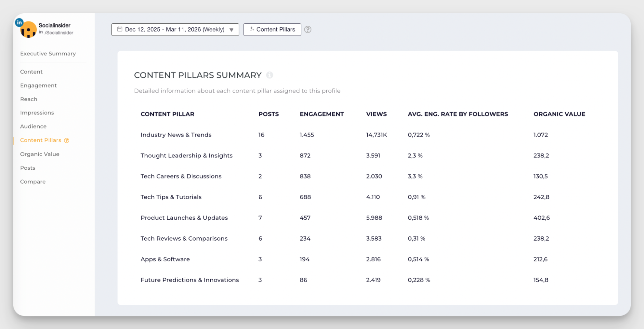
Task: Open the help circle icon beside Content Pillars button
Action: [x=308, y=29]
